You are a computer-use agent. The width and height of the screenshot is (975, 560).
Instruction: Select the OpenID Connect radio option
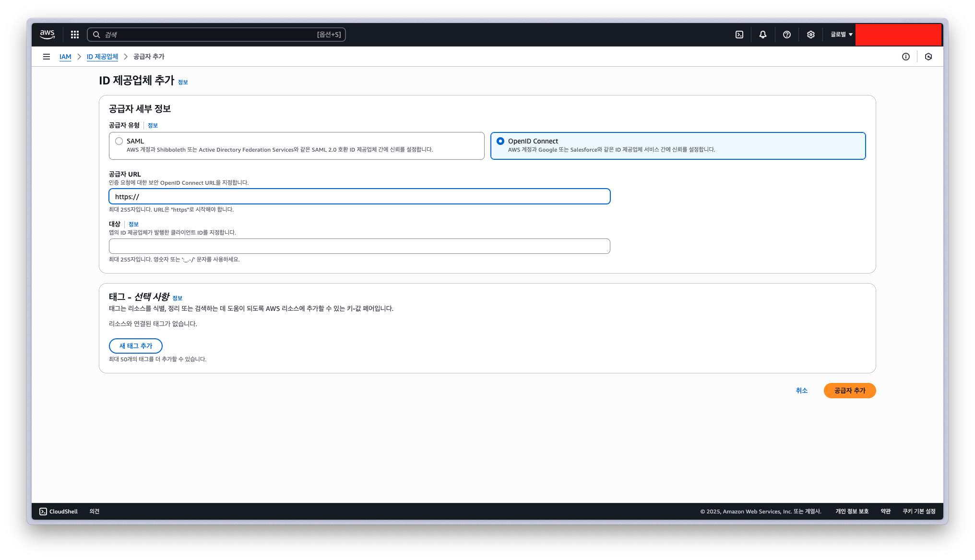tap(500, 141)
